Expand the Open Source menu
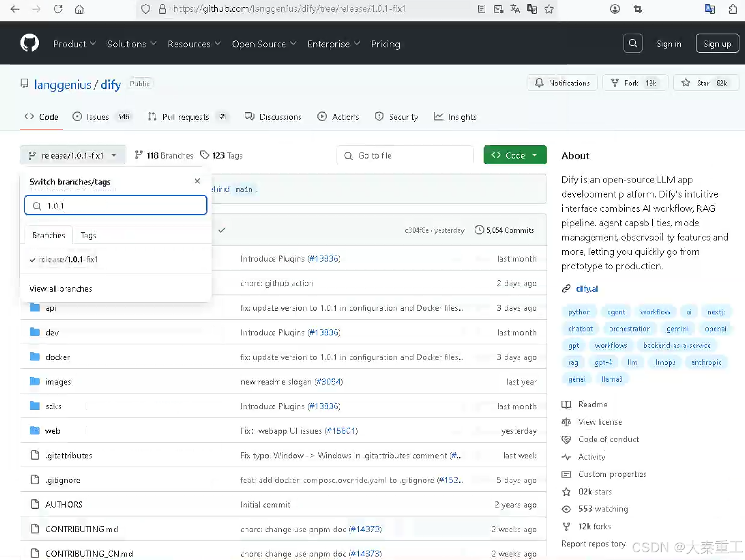Viewport: 745px width, 560px height. [x=264, y=44]
